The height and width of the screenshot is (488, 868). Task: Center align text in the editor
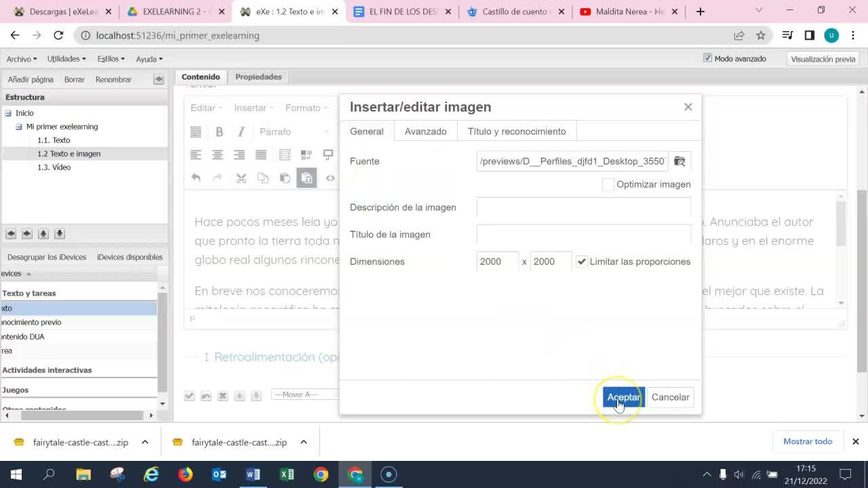click(x=218, y=155)
